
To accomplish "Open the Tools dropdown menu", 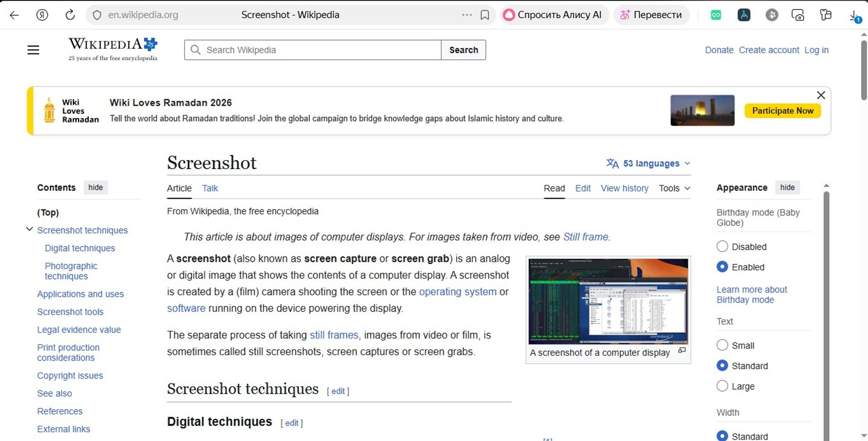I will [674, 188].
